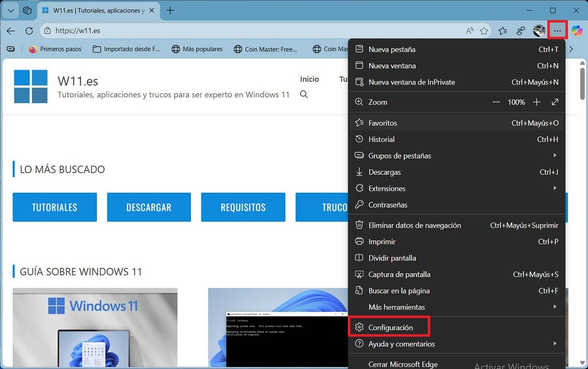The width and height of the screenshot is (588, 369).
Task: Click the browser refresh icon
Action: 29,31
